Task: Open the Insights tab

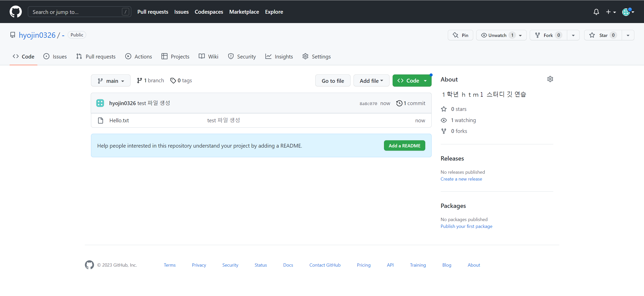Action: click(279, 56)
